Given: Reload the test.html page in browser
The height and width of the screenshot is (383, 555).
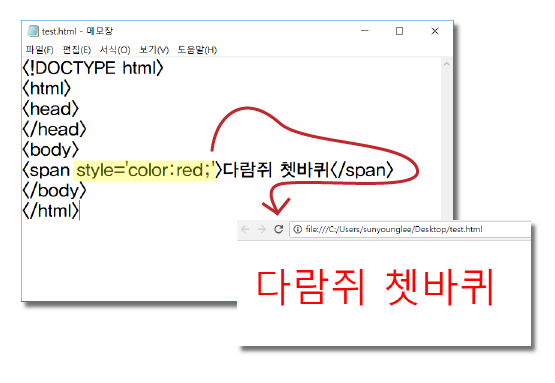Looking at the screenshot, I should pyautogui.click(x=279, y=229).
